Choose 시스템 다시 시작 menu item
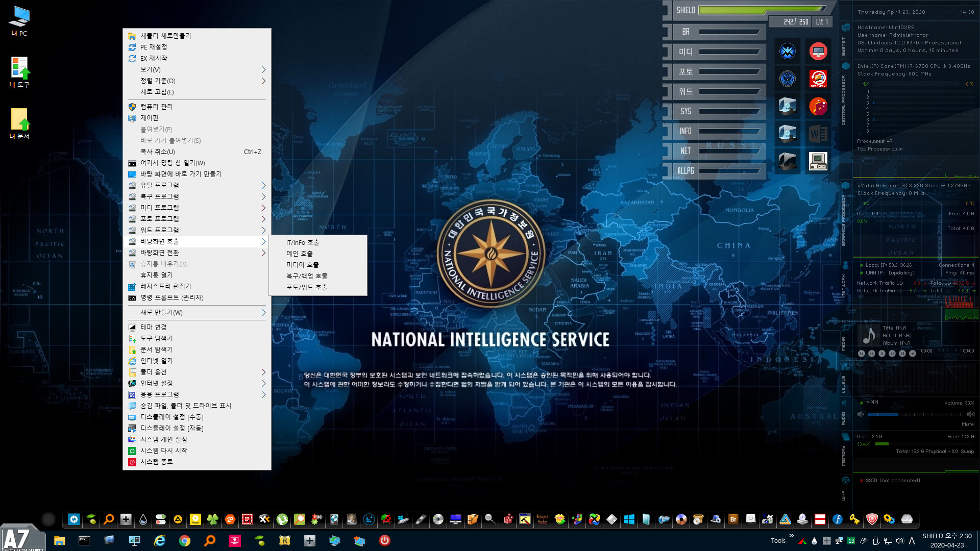The image size is (980, 551). click(197, 450)
